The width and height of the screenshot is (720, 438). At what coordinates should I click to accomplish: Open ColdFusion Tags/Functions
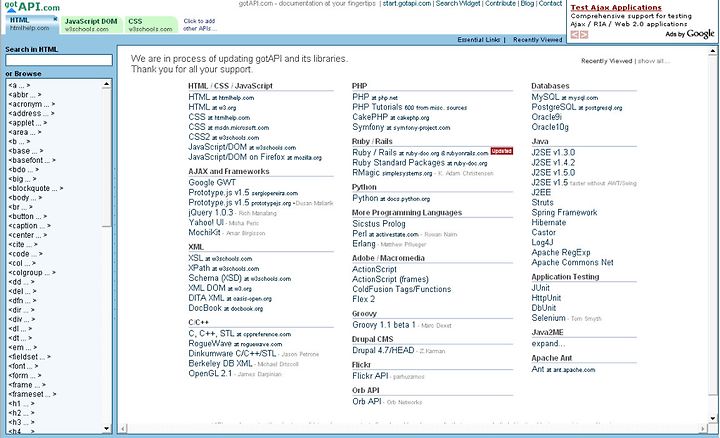pyautogui.click(x=401, y=289)
